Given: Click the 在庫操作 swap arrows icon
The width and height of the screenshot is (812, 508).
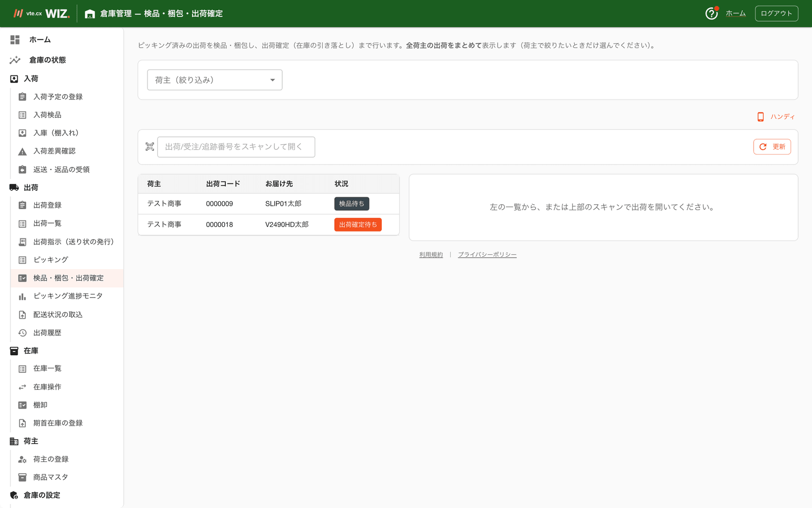Looking at the screenshot, I should pyautogui.click(x=22, y=387).
